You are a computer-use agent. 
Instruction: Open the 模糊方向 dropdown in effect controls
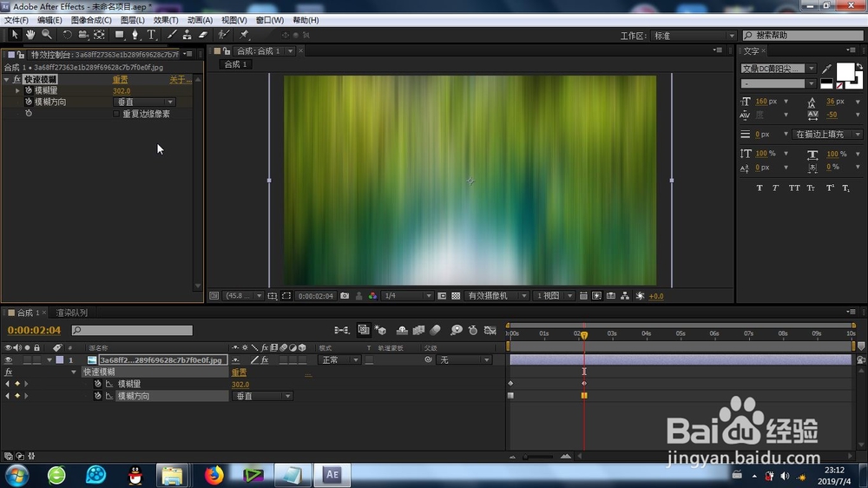click(x=144, y=102)
